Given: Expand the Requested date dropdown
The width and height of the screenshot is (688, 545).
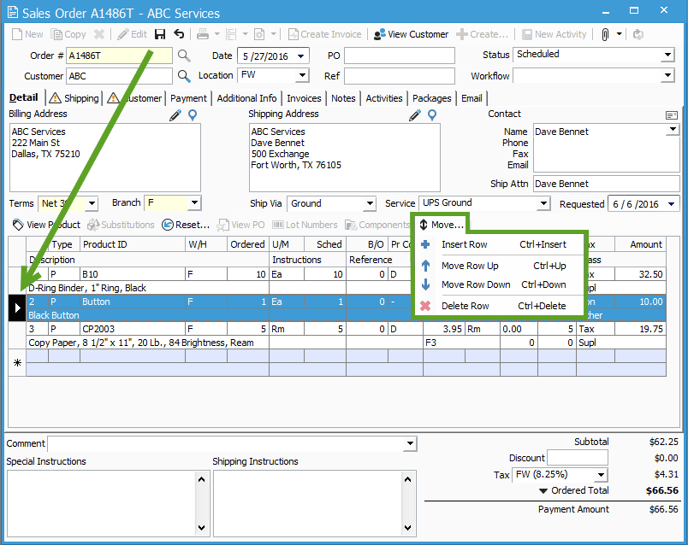Looking at the screenshot, I should pyautogui.click(x=671, y=204).
